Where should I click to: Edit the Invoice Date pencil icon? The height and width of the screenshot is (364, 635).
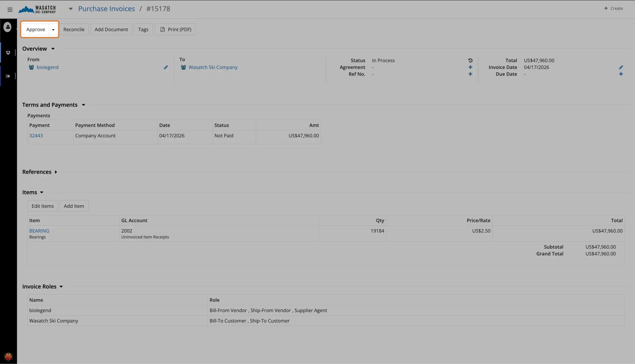click(621, 67)
